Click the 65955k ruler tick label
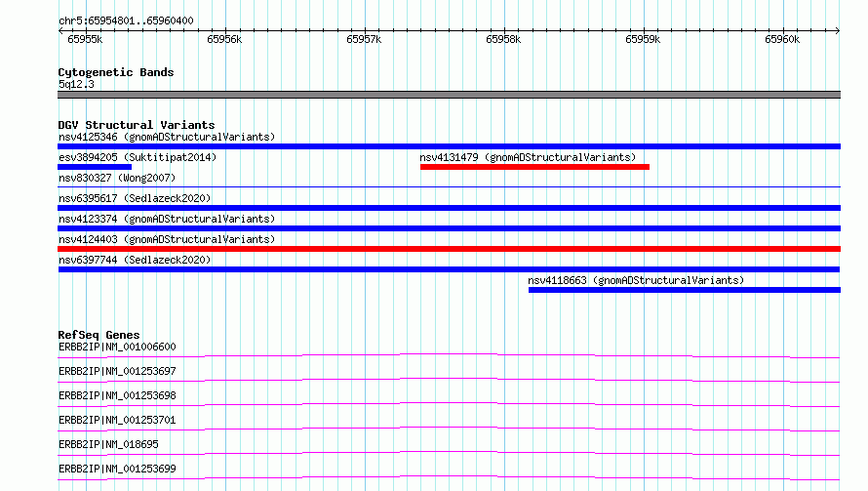Screen dimensions: 868x491 point(85,39)
